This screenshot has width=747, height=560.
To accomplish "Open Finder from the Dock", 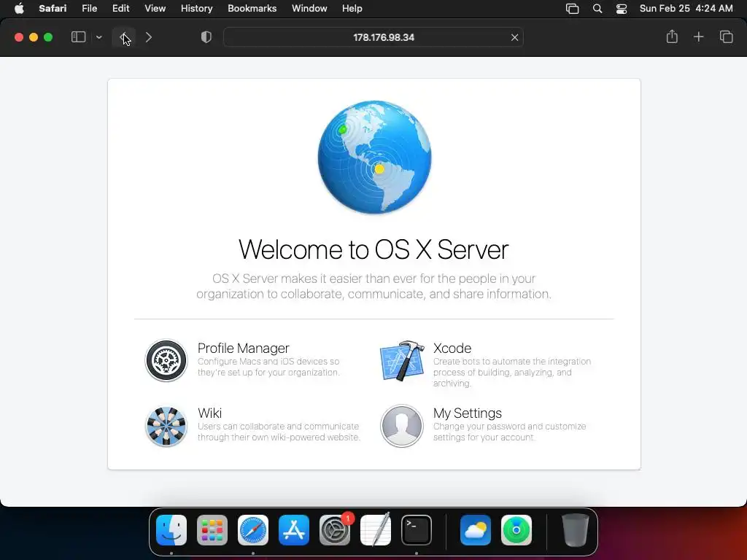I will click(x=171, y=529).
